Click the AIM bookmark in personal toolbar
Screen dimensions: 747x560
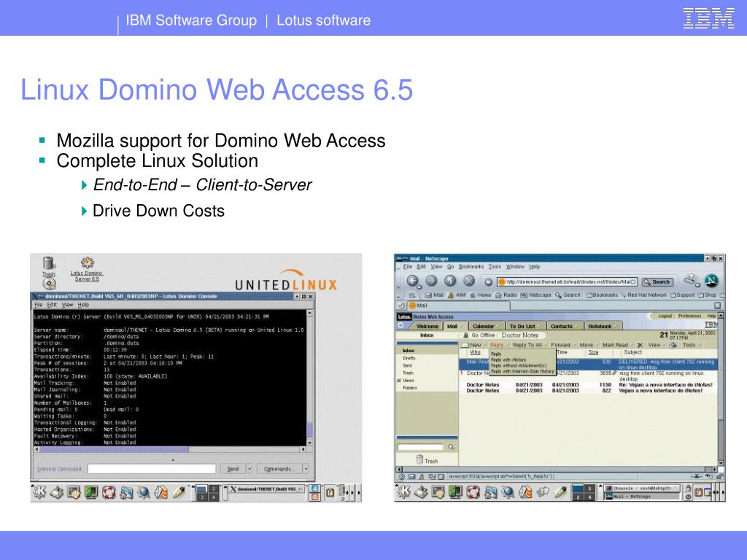(456, 295)
